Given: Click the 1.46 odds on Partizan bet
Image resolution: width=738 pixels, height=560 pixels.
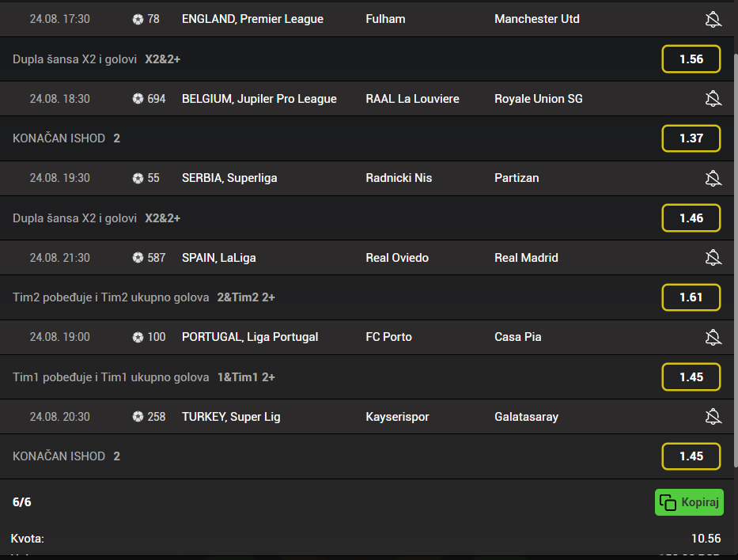Looking at the screenshot, I should tap(691, 218).
